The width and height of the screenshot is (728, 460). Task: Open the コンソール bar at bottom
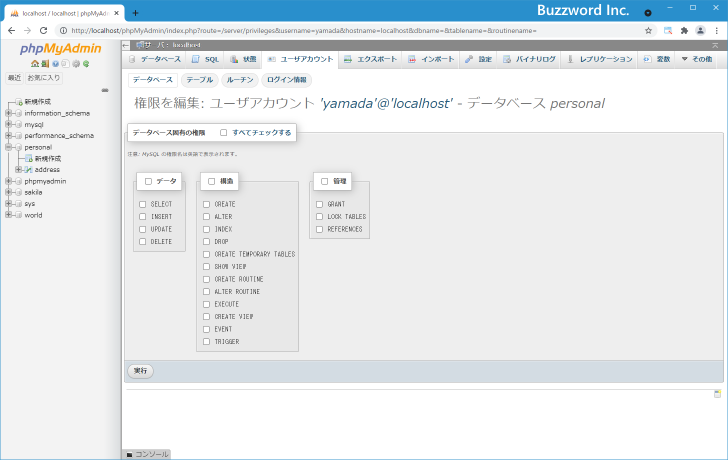[x=148, y=454]
